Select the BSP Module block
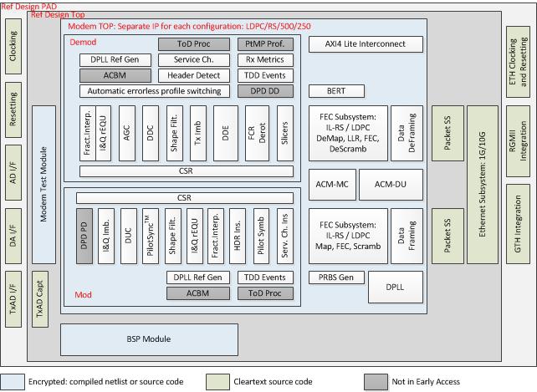 pyautogui.click(x=148, y=339)
